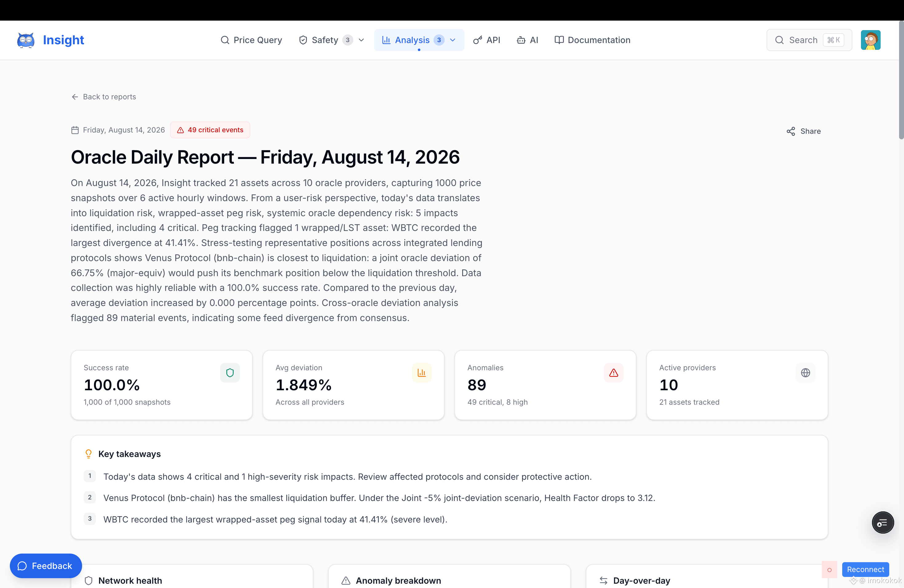
Task: Select the 100.0% success rate value
Action: click(x=112, y=385)
